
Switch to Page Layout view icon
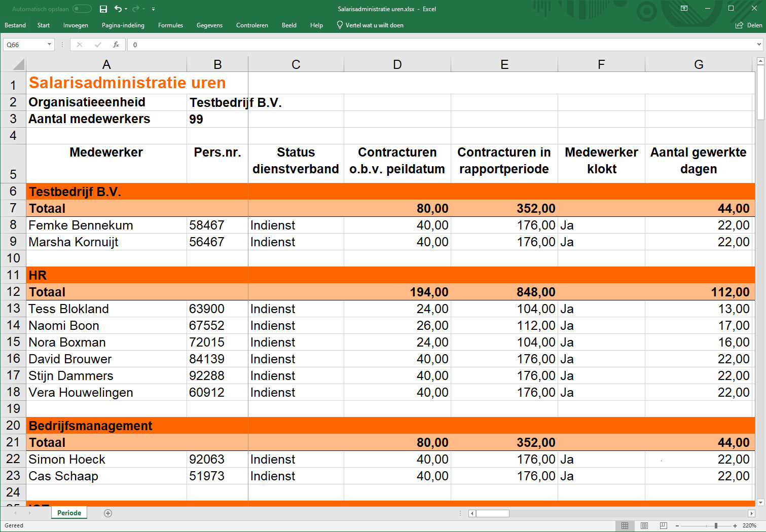[644, 525]
